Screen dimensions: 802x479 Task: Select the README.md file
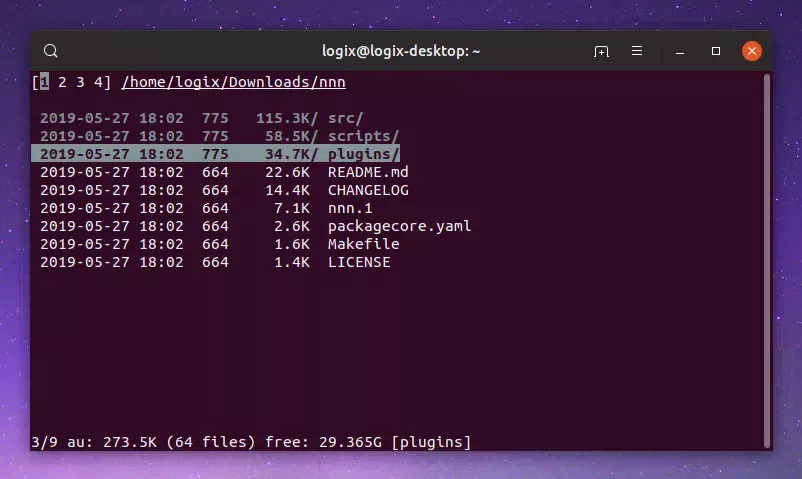coord(367,172)
